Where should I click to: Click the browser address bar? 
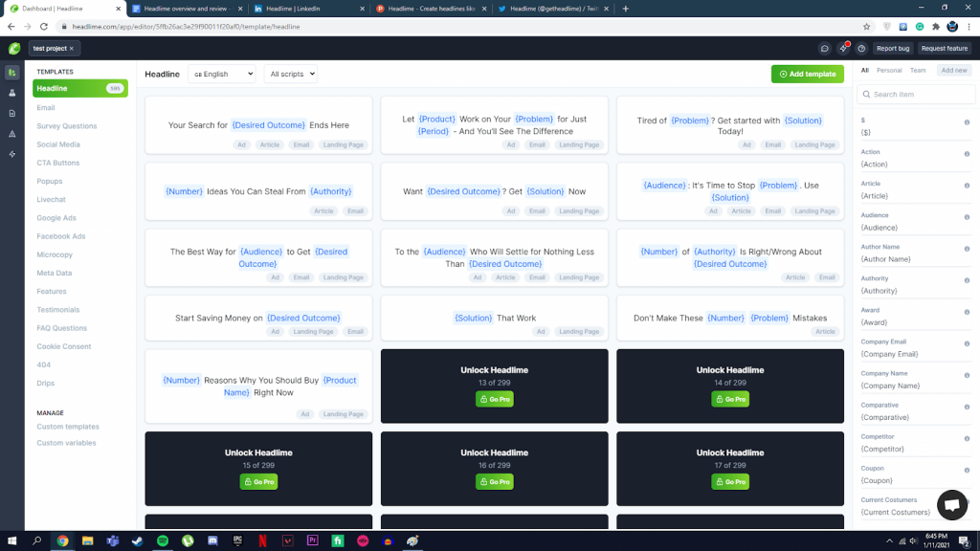pos(459,27)
